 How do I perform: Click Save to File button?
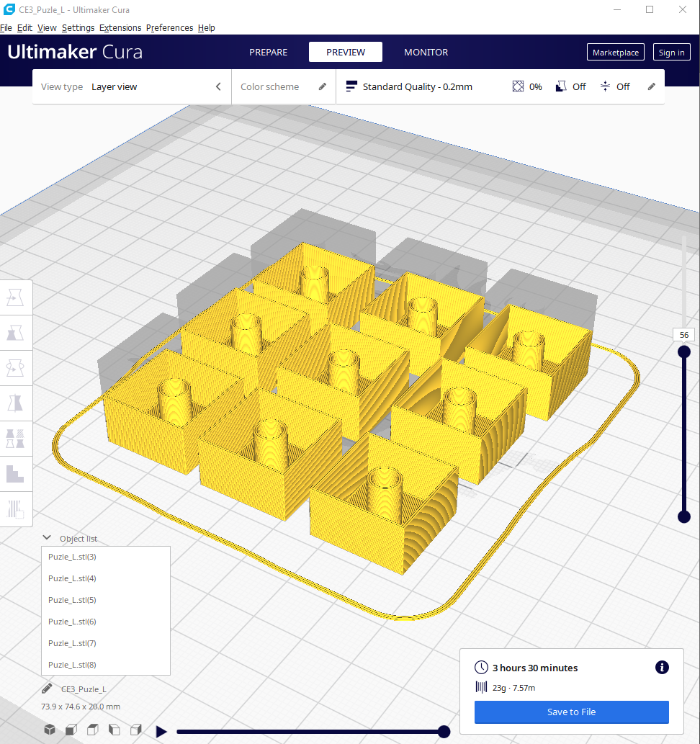point(571,712)
